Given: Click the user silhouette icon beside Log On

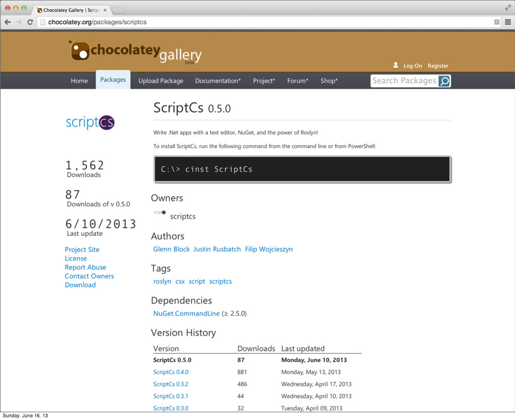Looking at the screenshot, I should pos(396,65).
